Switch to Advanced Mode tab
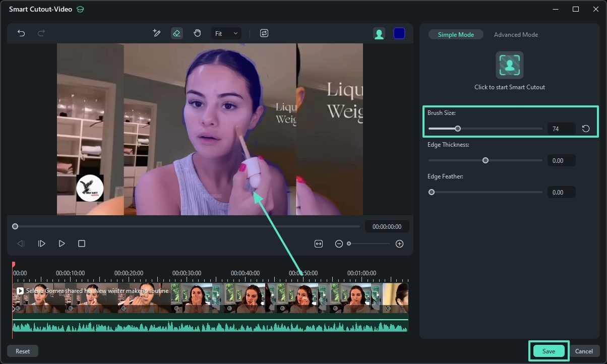 coord(516,35)
